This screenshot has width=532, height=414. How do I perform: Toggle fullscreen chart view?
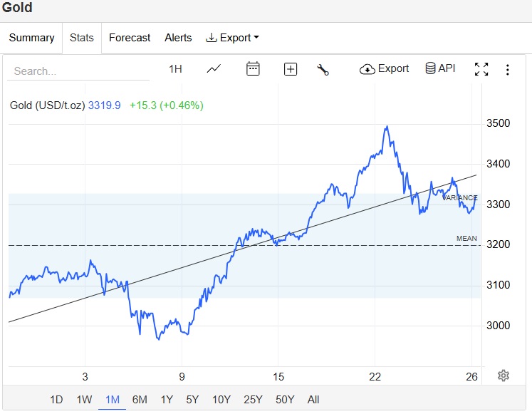(x=481, y=69)
